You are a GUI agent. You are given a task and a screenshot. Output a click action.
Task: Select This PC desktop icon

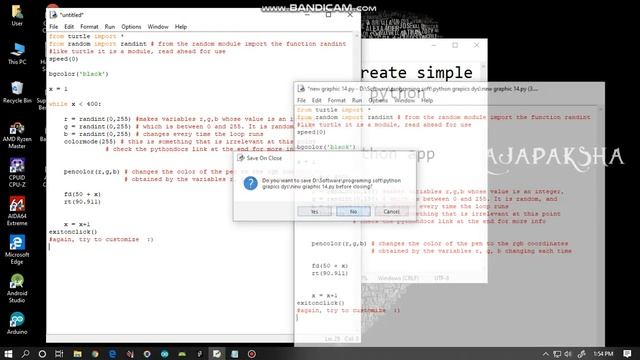click(17, 53)
